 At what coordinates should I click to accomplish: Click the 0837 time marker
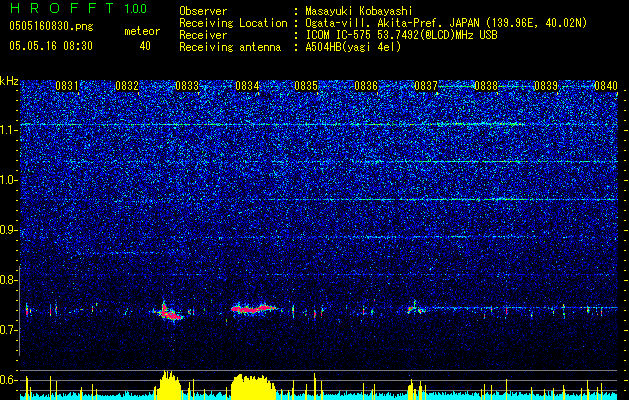click(426, 86)
